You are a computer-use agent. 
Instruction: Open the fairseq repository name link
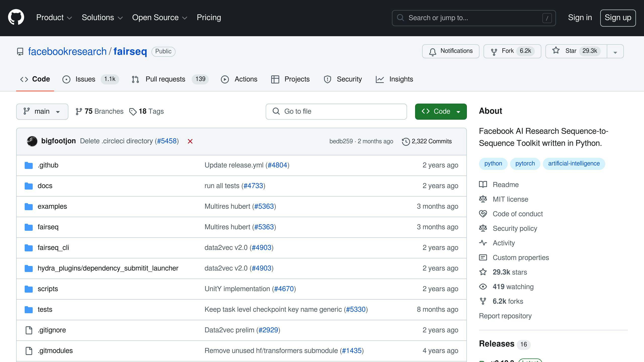(130, 52)
